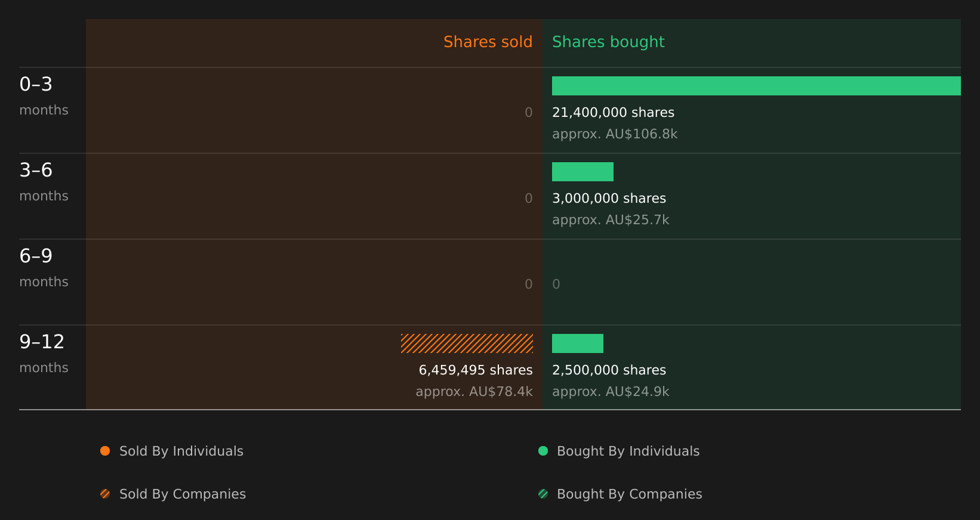
Task: Click the 6–9 months row label
Action: [44, 268]
